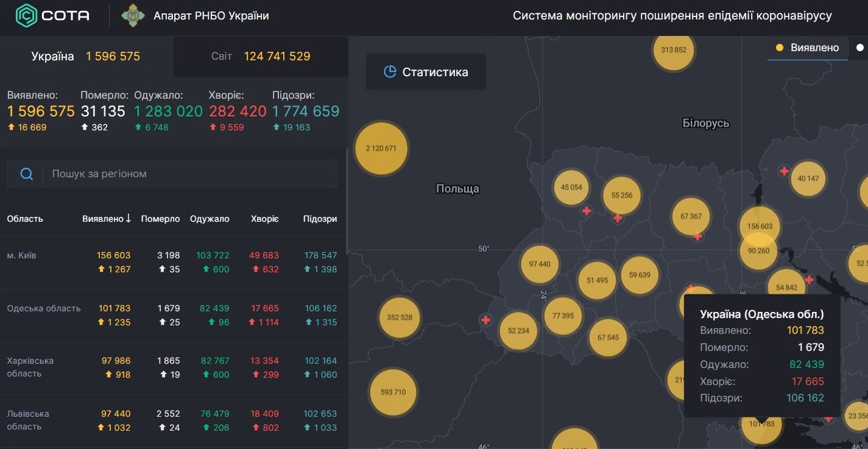Click the COTA logo icon
Image resolution: width=868 pixels, height=449 pixels.
point(27,16)
